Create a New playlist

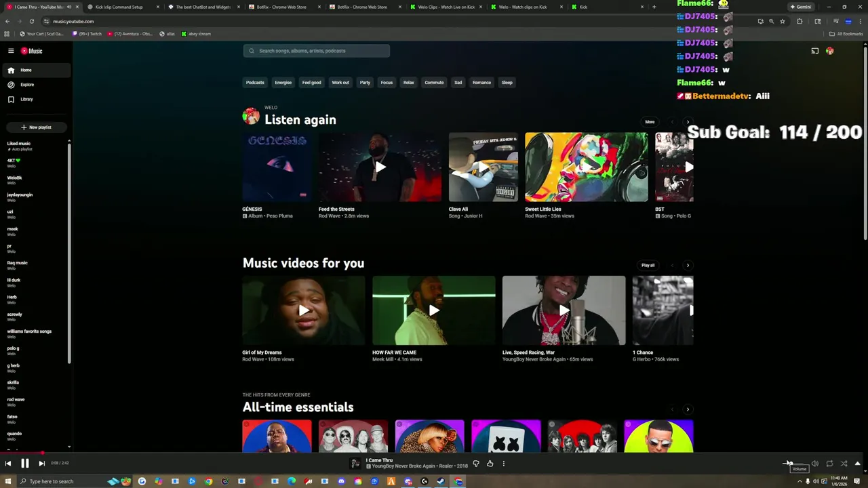[36, 127]
